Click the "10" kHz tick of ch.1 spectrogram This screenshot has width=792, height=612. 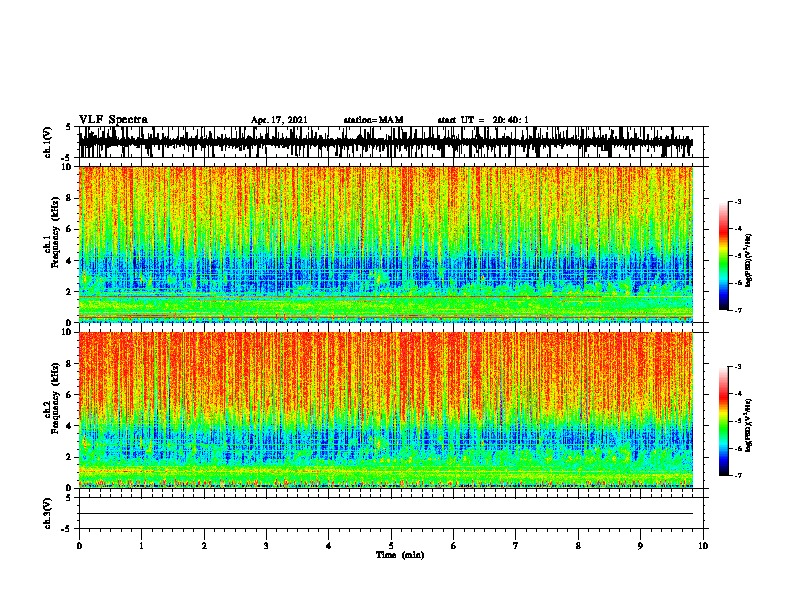pos(67,167)
